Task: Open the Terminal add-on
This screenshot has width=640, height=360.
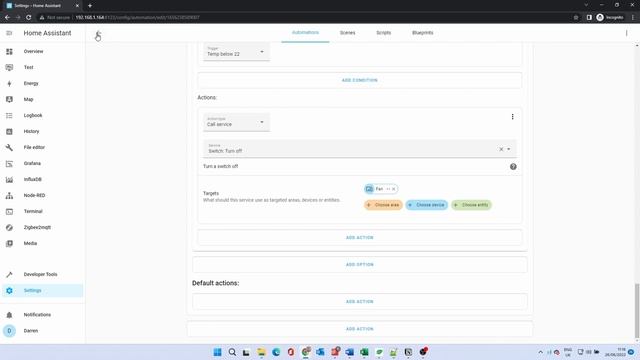Action: point(42,211)
